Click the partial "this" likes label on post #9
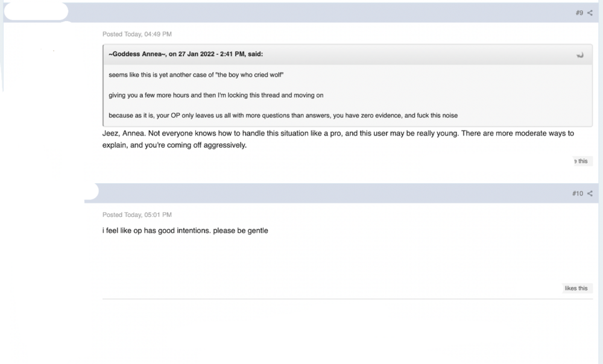Image resolution: width=603 pixels, height=364 pixels. (581, 161)
